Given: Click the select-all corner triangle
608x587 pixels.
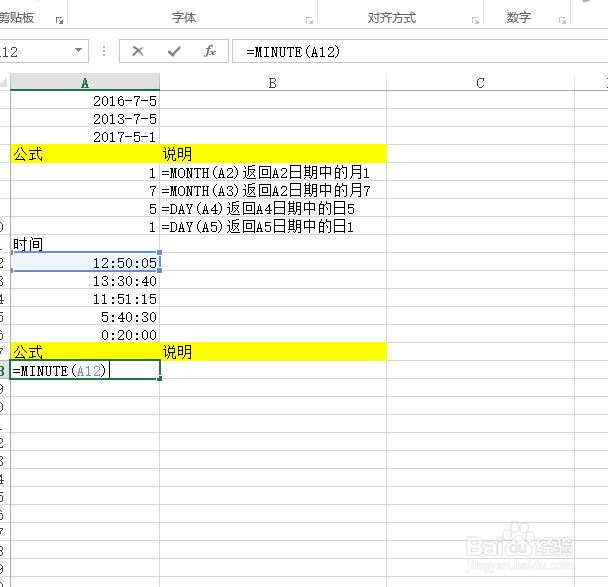Looking at the screenshot, I should tap(4, 82).
